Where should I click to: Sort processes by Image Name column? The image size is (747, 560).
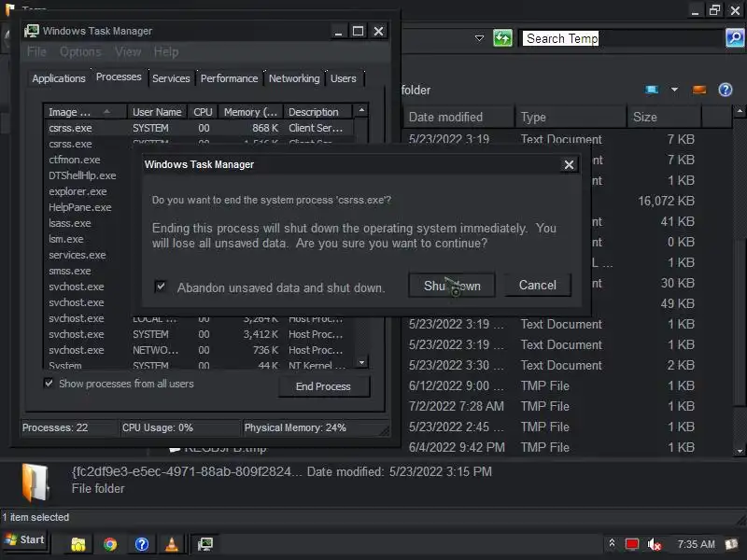pos(85,112)
